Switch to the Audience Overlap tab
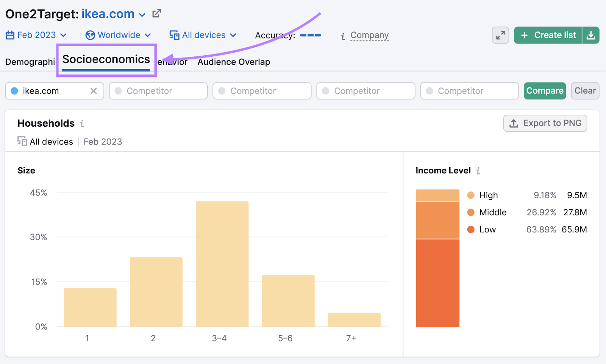Viewport: 606px width, 364px height. [x=234, y=62]
